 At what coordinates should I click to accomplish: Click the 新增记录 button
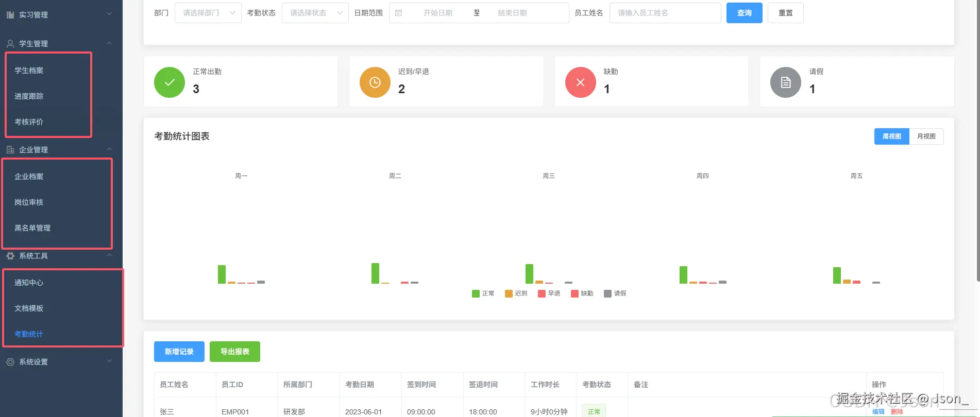tap(179, 352)
